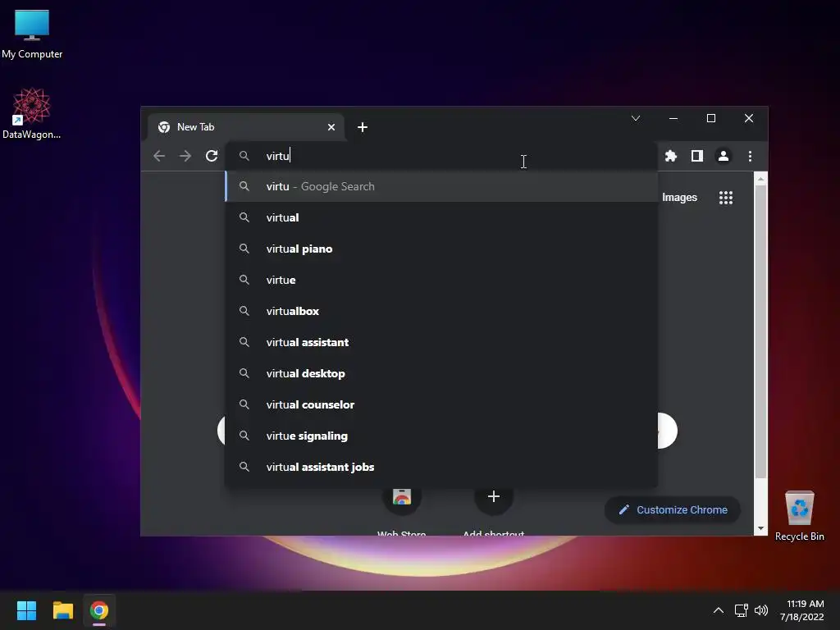
Task: Open Chrome's three-dot menu
Action: (750, 156)
